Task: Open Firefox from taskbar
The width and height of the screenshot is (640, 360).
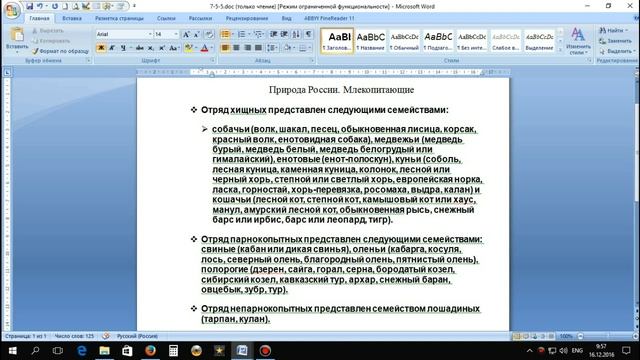Action: (x=151, y=350)
